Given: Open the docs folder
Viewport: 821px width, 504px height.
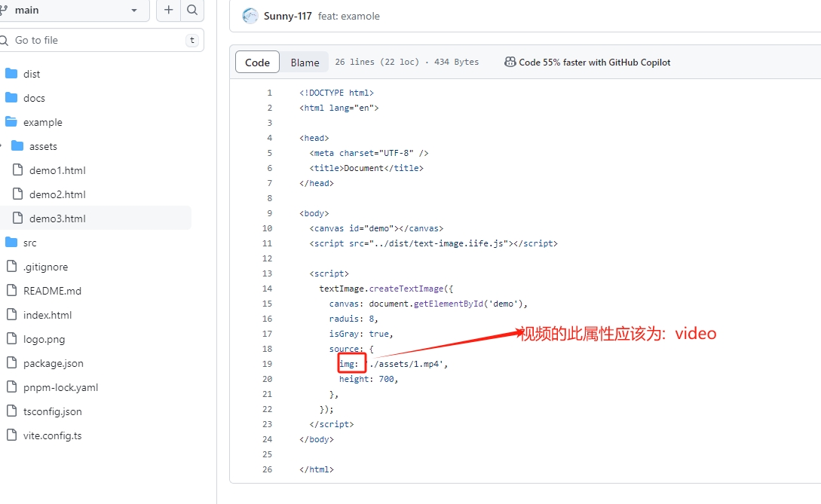Looking at the screenshot, I should click(34, 99).
